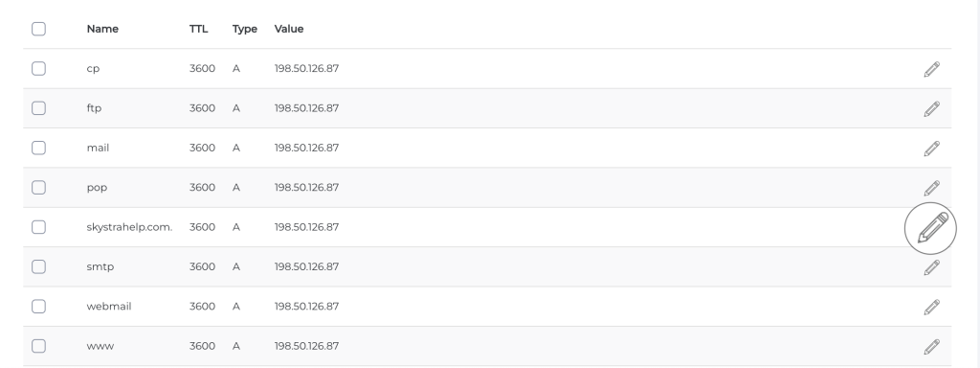Edit the www A record
980x368 pixels.
pos(931,347)
